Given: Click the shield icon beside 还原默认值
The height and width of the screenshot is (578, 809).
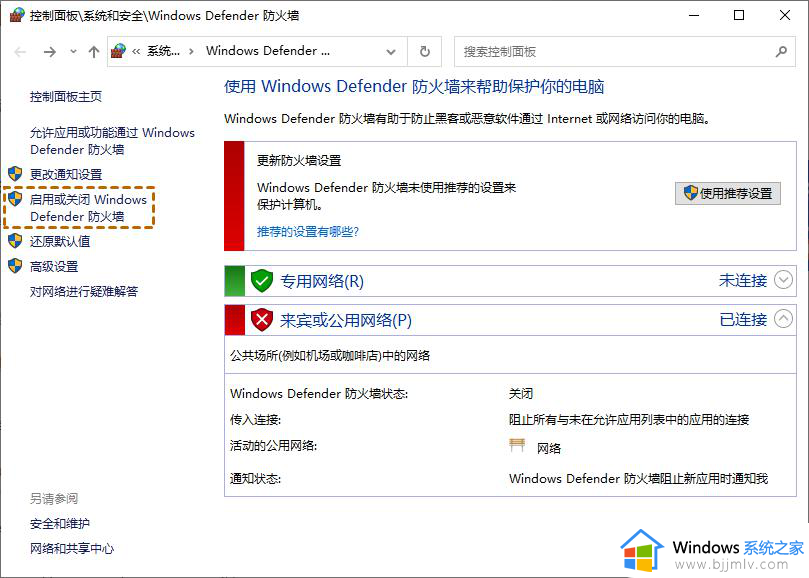Looking at the screenshot, I should 15,240.
